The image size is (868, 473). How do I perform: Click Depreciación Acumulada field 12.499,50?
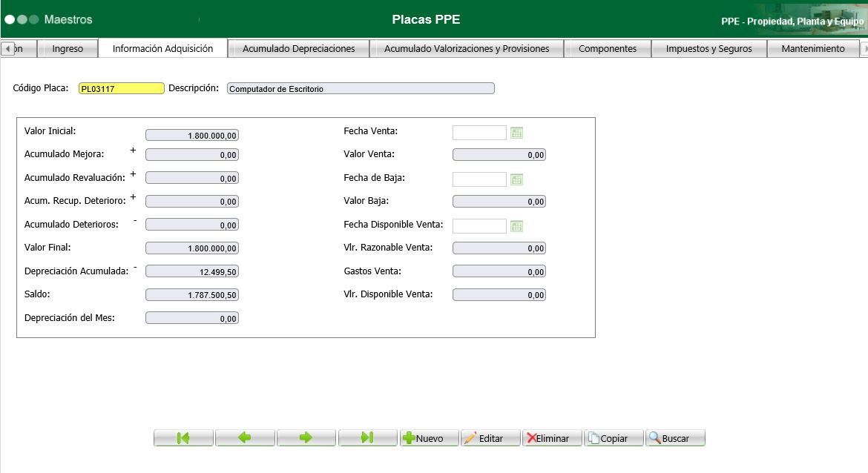pos(192,271)
